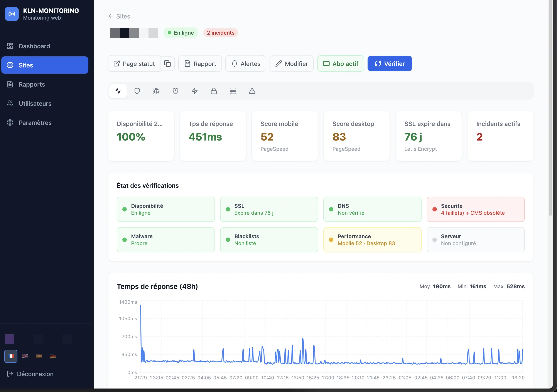Switch language to the UK flag

click(25, 356)
